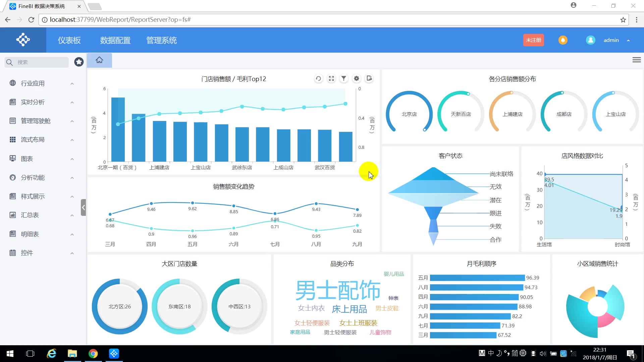Click the admin user avatar icon

pyautogui.click(x=590, y=40)
